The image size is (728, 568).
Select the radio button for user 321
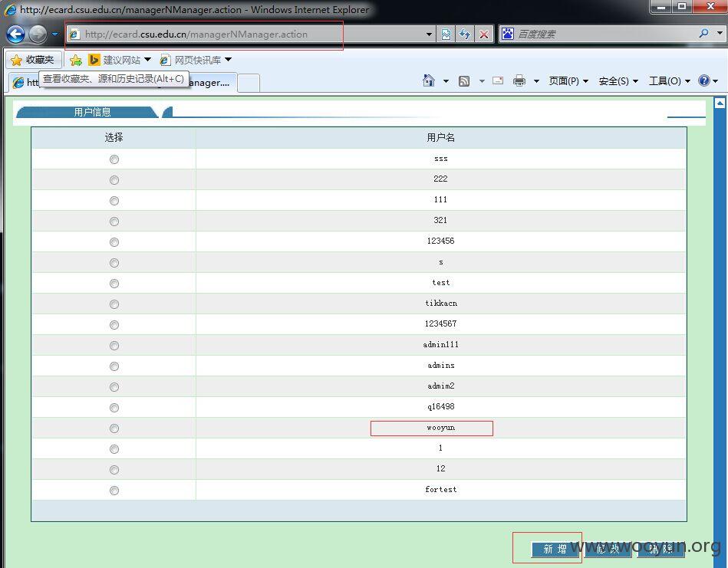point(114,222)
